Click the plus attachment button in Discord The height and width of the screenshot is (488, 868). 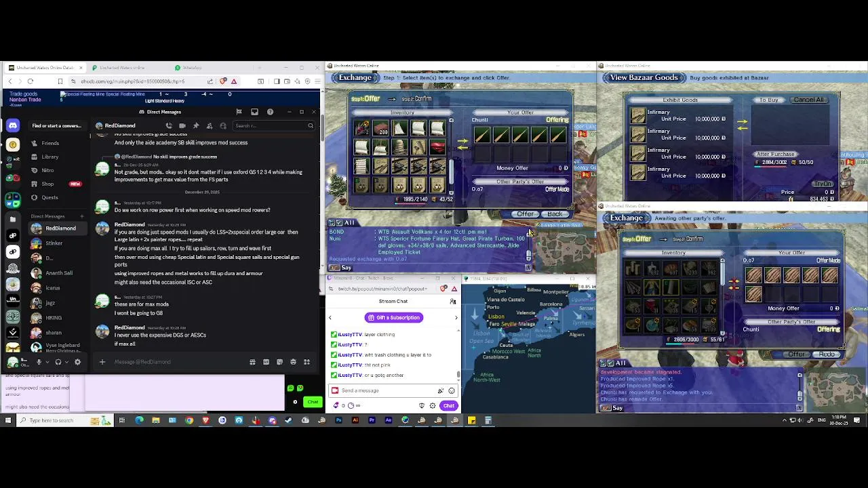coord(102,361)
